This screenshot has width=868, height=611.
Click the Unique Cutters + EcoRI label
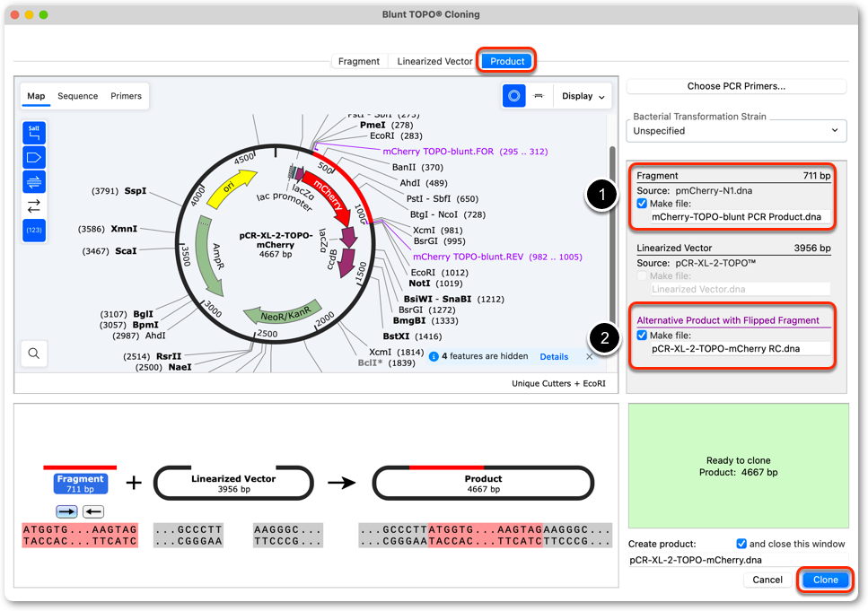coord(558,383)
